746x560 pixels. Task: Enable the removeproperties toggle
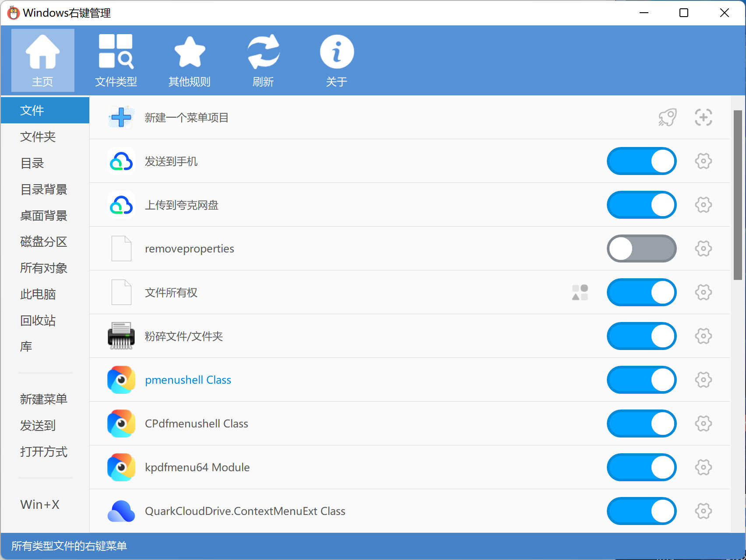642,248
